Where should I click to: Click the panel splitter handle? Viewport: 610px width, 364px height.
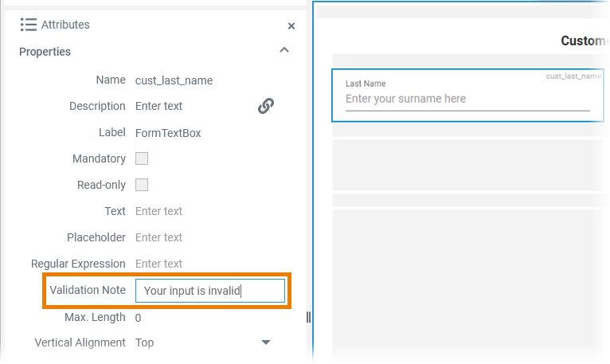tap(309, 317)
